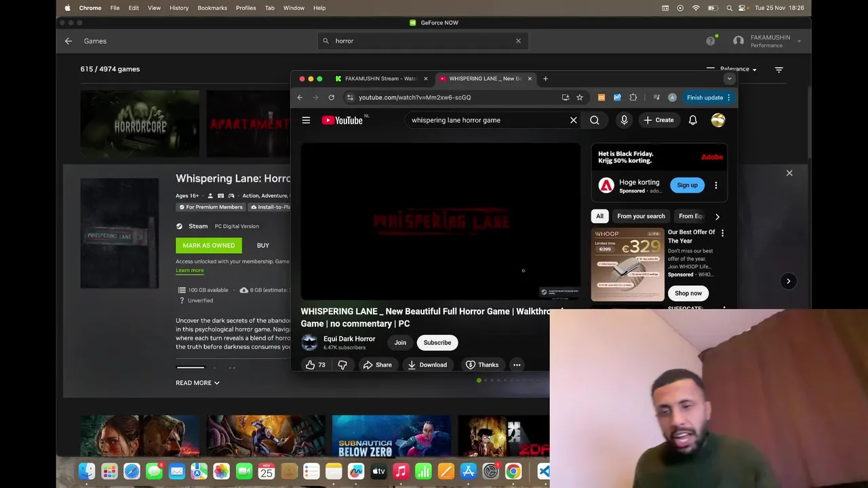Open options for WHOOP sponsored ad
Screen dimensions: 868x488
[722, 233]
